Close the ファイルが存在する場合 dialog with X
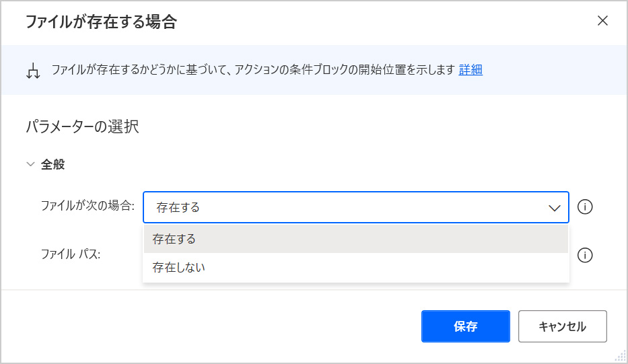This screenshot has height=364, width=628. point(602,21)
